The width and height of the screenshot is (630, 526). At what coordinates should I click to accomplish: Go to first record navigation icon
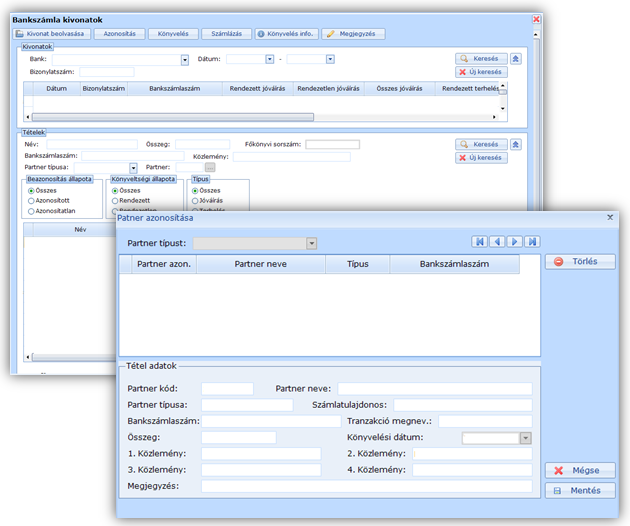point(480,242)
